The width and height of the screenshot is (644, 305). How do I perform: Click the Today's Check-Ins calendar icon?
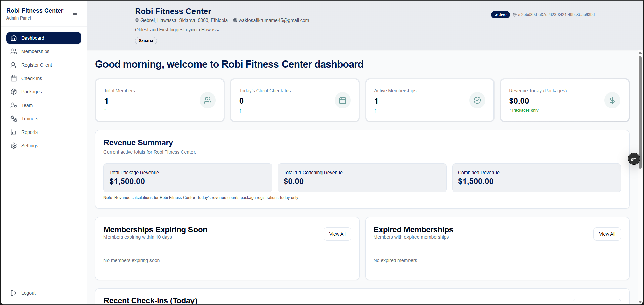tap(343, 100)
